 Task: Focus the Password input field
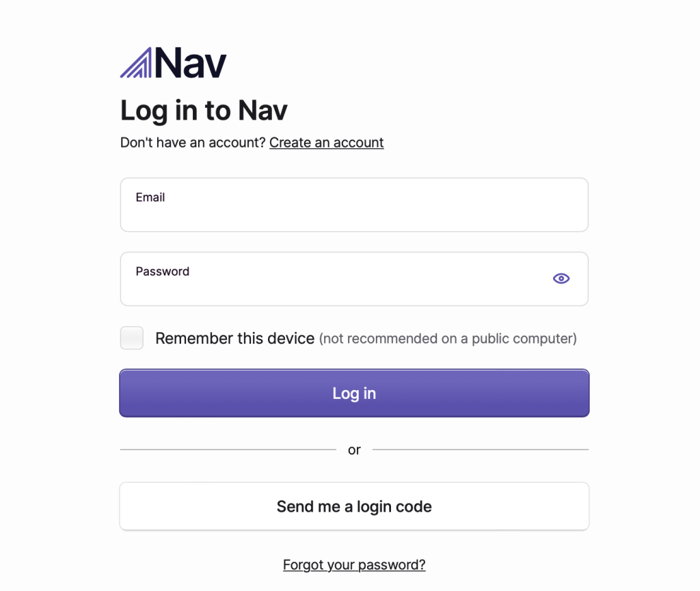coord(354,279)
